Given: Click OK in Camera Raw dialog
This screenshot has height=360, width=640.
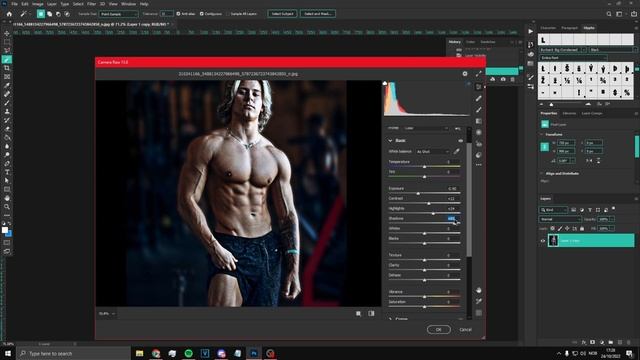Looking at the screenshot, I should click(439, 329).
